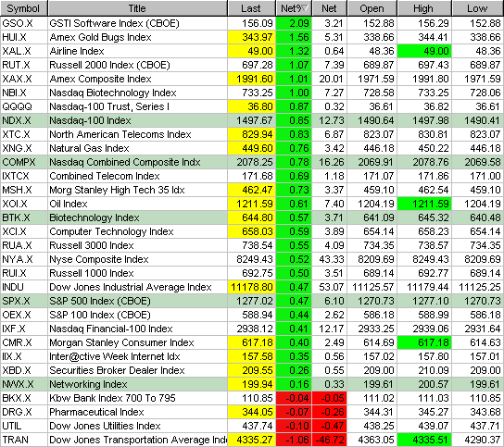Click the yellow 11178.80 Last value

(x=252, y=287)
